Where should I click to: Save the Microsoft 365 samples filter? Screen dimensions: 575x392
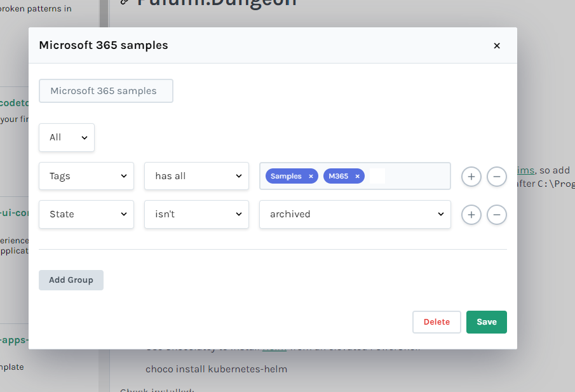[x=486, y=322]
